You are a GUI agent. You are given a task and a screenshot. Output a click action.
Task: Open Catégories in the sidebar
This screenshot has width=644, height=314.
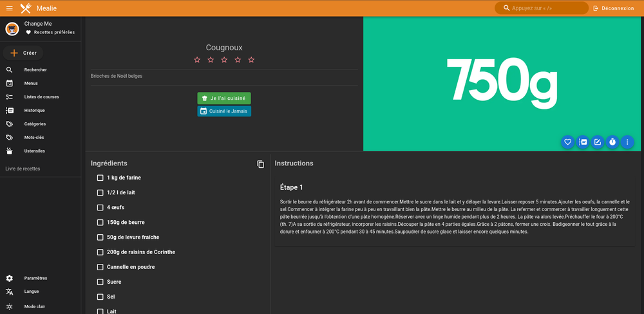(x=35, y=124)
